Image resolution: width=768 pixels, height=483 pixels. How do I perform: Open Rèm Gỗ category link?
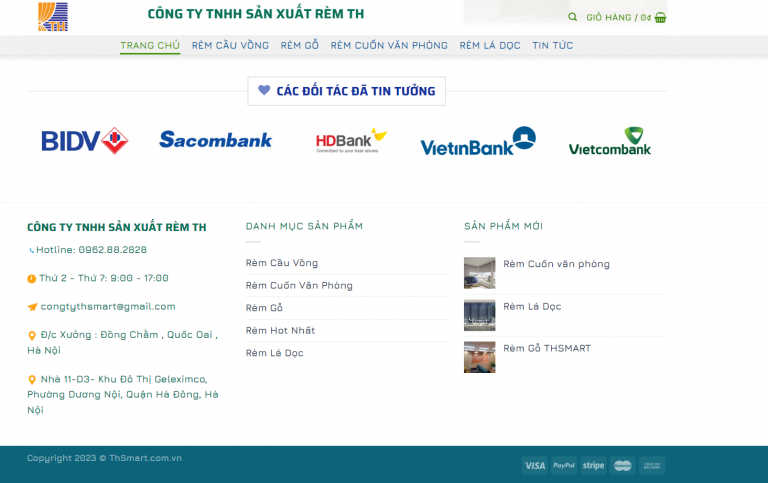(x=264, y=308)
